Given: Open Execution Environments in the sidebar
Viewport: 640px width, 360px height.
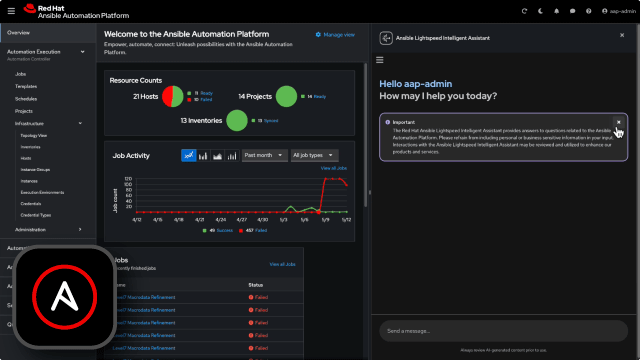Looking at the screenshot, I should coord(42,192).
